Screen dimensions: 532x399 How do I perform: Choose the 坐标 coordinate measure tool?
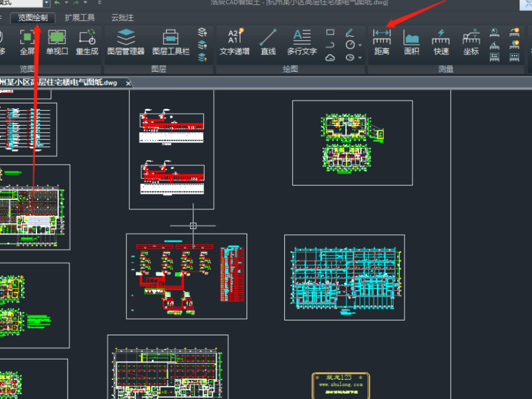[x=471, y=42]
